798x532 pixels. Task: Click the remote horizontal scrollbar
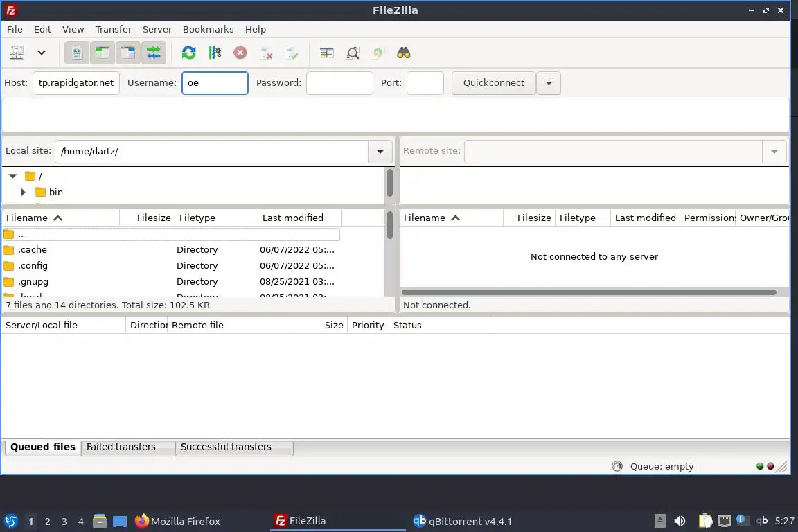pyautogui.click(x=589, y=292)
